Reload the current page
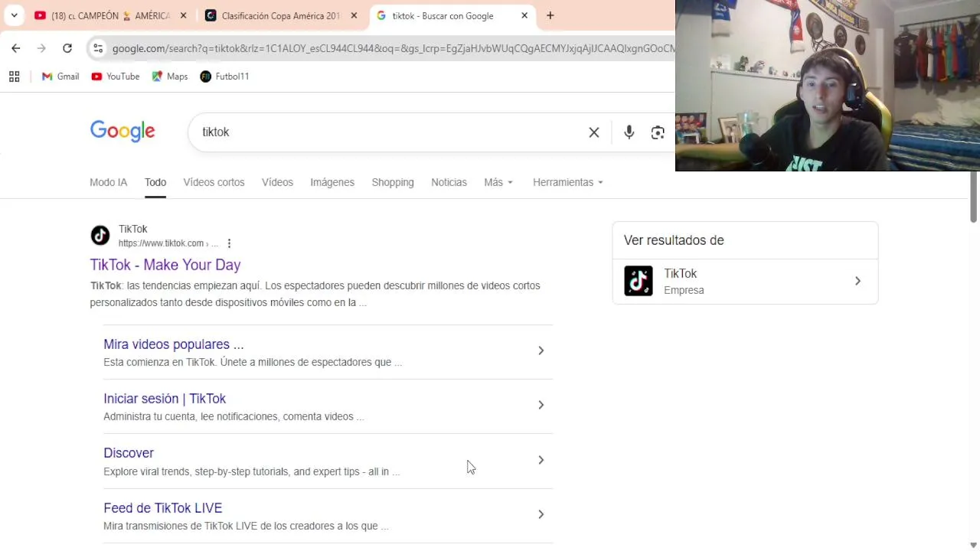This screenshot has height=551, width=980. point(67,48)
